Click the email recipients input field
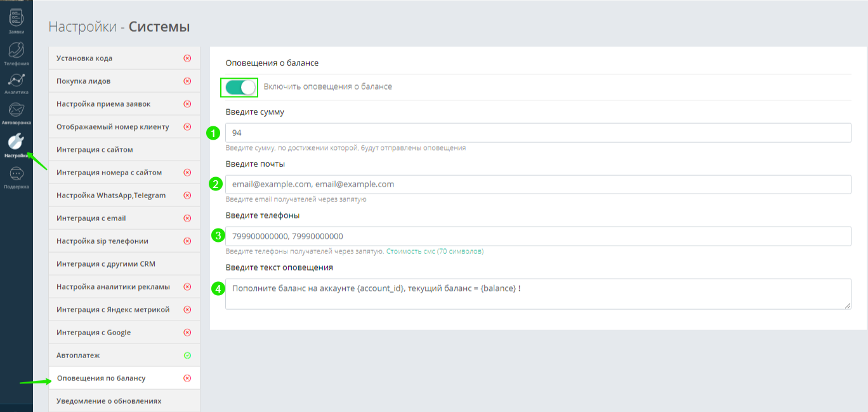 click(x=538, y=185)
